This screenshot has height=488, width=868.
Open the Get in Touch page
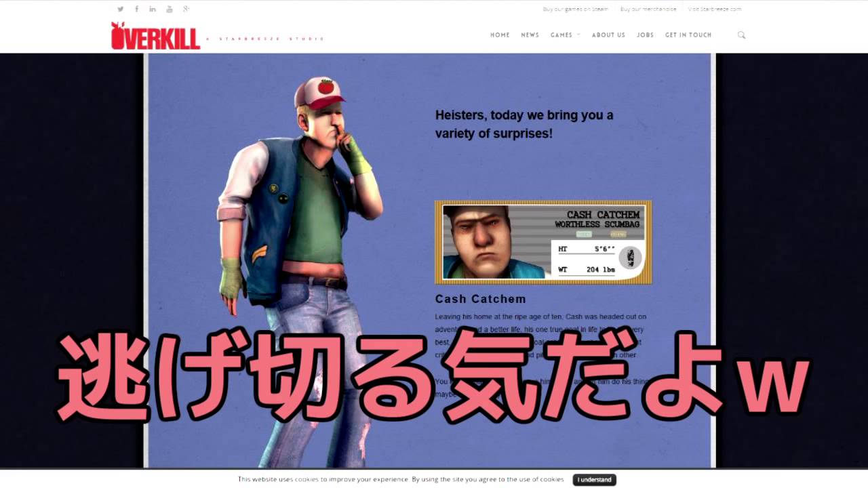(x=688, y=35)
